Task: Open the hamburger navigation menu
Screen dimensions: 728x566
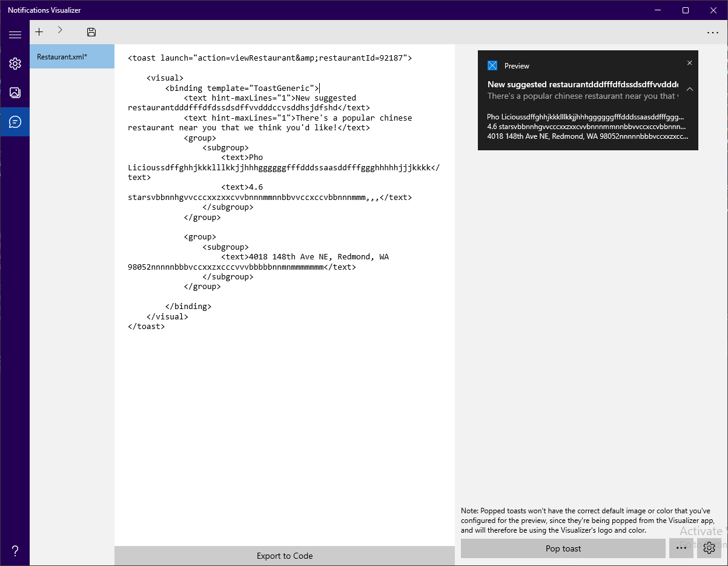Action: 15,35
